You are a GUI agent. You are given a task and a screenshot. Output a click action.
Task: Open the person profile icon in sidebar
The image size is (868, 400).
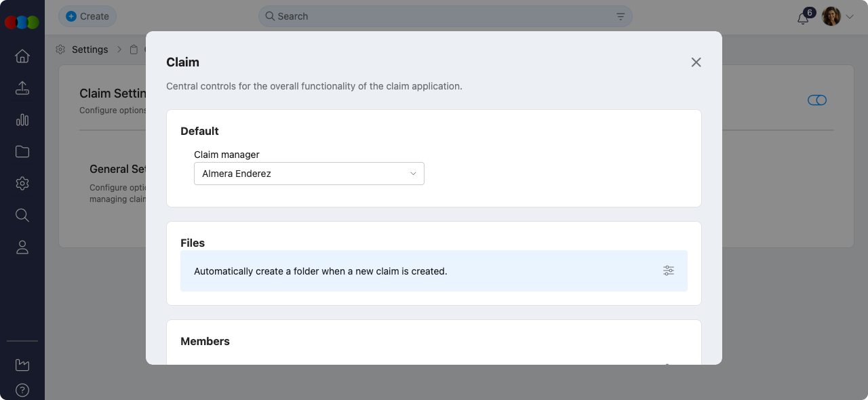click(22, 247)
